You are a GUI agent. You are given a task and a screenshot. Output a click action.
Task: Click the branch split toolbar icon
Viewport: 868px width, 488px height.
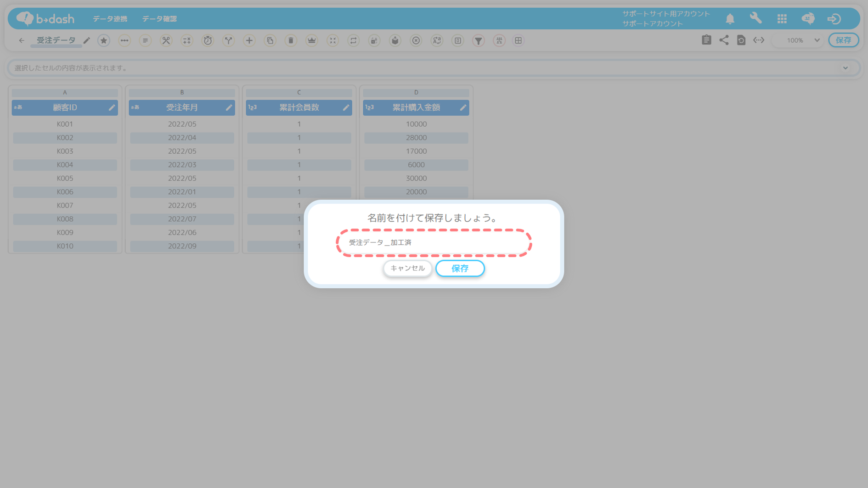pyautogui.click(x=228, y=40)
